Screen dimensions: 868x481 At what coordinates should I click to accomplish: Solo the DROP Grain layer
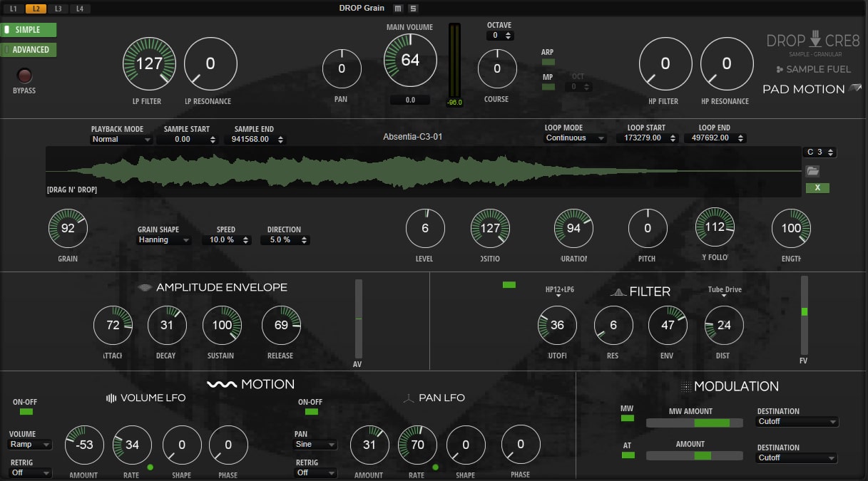tap(414, 8)
